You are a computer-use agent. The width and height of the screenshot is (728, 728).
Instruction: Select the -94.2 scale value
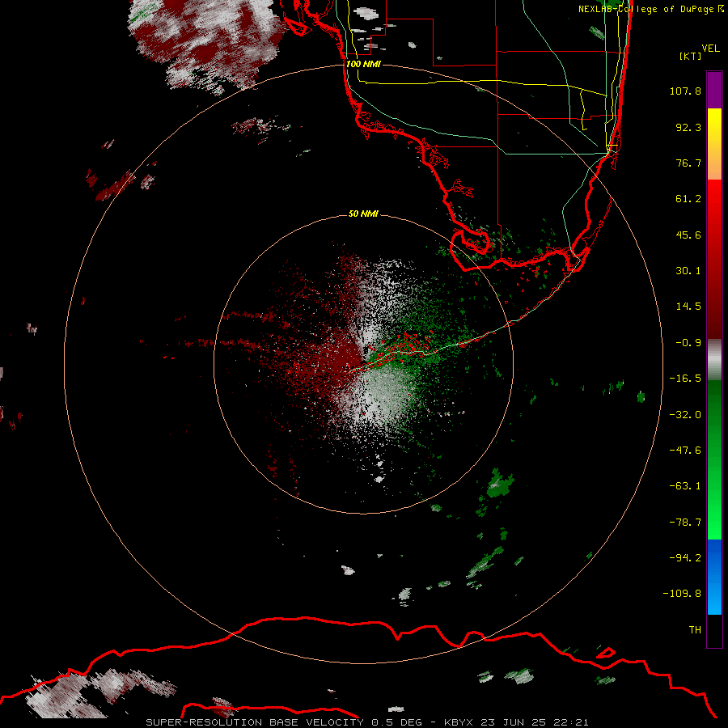click(685, 558)
